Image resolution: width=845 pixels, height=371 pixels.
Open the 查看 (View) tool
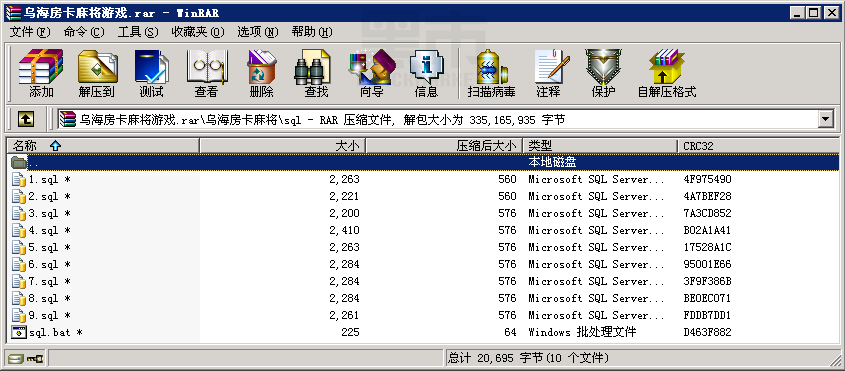206,73
